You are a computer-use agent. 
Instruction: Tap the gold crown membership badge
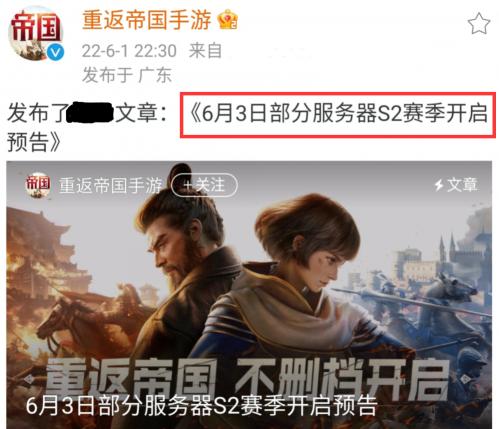[228, 20]
